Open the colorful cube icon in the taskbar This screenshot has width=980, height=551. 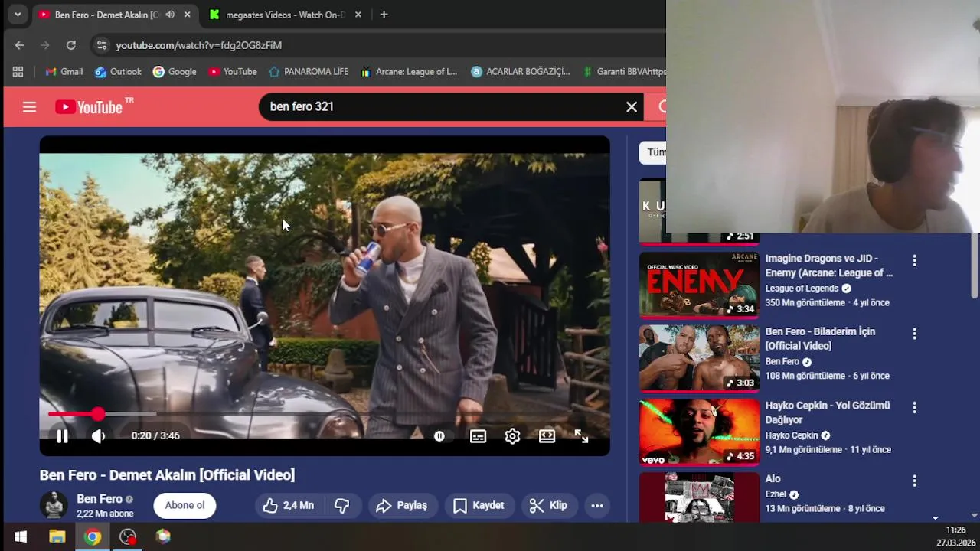pyautogui.click(x=163, y=536)
